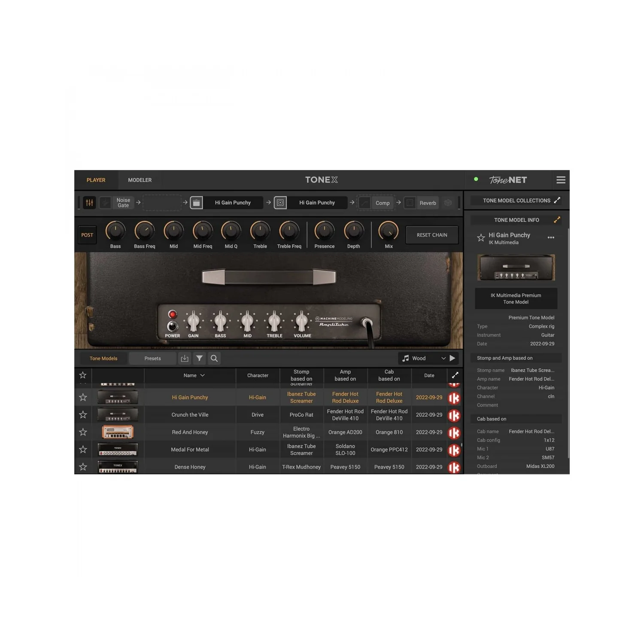Sort by the Name column chevron
Screen dimensions: 644x644
[x=203, y=375]
